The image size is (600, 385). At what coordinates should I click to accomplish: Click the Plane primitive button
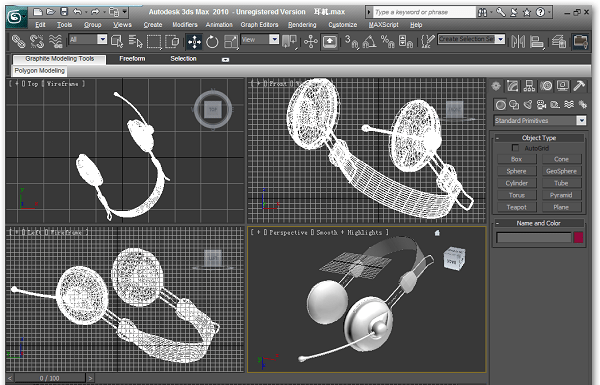tap(561, 207)
